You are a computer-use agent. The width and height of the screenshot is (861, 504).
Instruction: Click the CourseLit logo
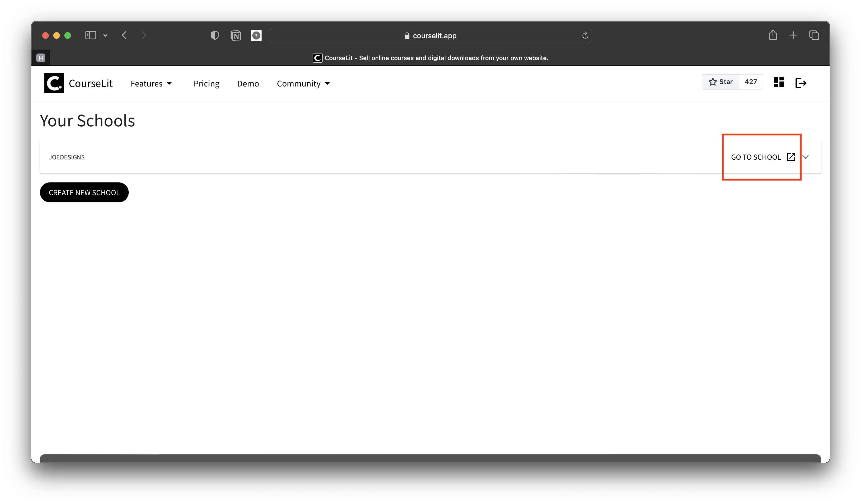tap(54, 83)
